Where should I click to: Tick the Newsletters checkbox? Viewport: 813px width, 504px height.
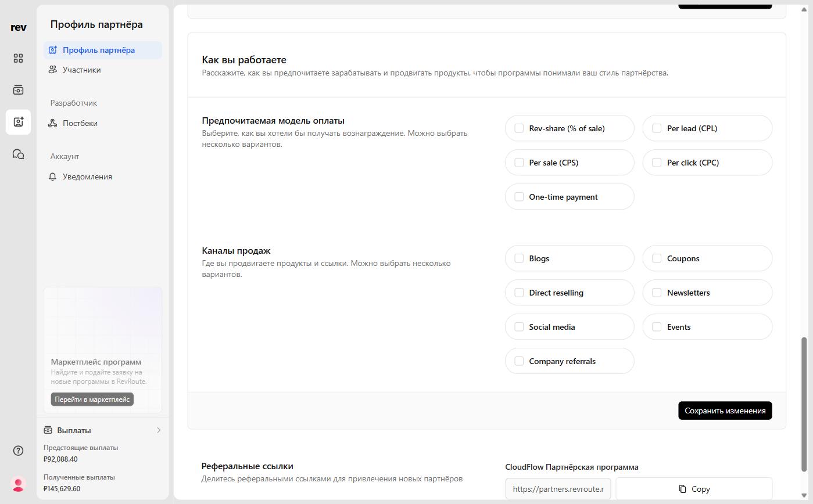657,293
